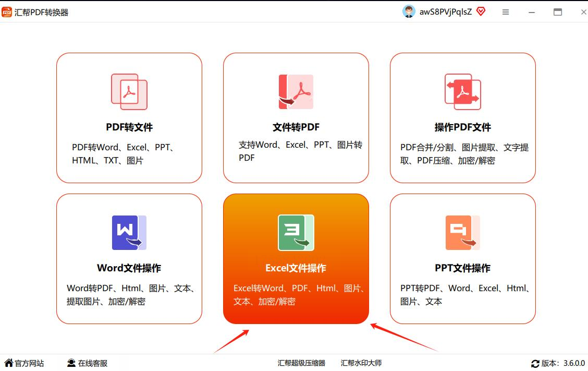Click the orange PPT file icon
This screenshot has height=371, width=588.
pyautogui.click(x=462, y=232)
